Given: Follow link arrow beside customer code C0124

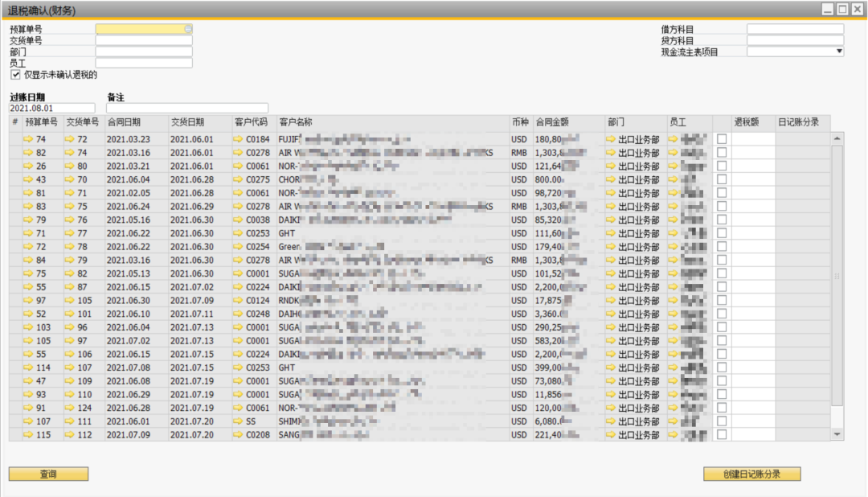Looking at the screenshot, I should click(238, 300).
